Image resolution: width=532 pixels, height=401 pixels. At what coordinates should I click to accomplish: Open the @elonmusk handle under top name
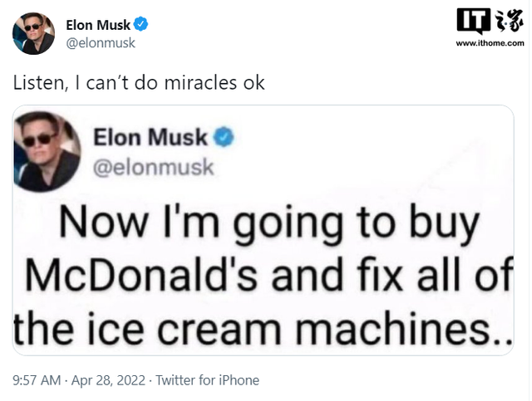pos(101,43)
